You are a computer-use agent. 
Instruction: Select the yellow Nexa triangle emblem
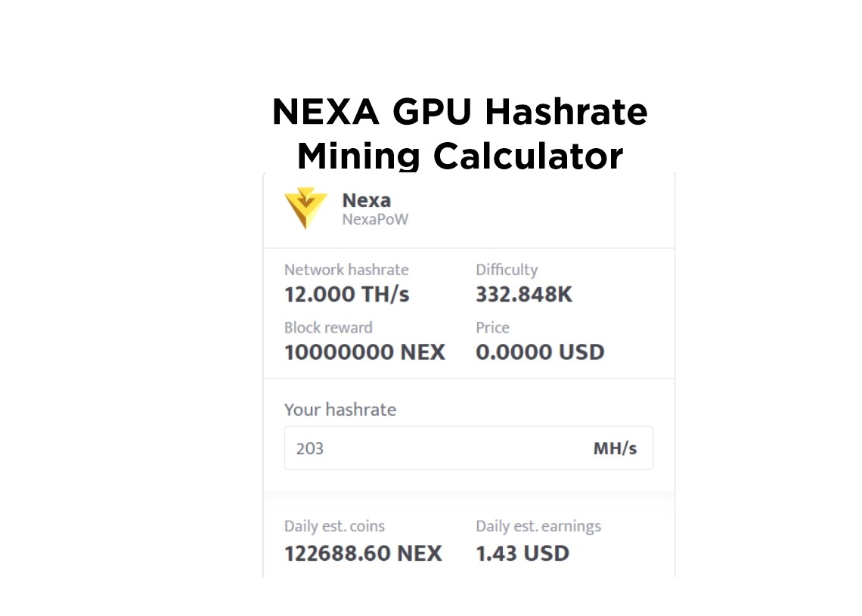click(305, 209)
